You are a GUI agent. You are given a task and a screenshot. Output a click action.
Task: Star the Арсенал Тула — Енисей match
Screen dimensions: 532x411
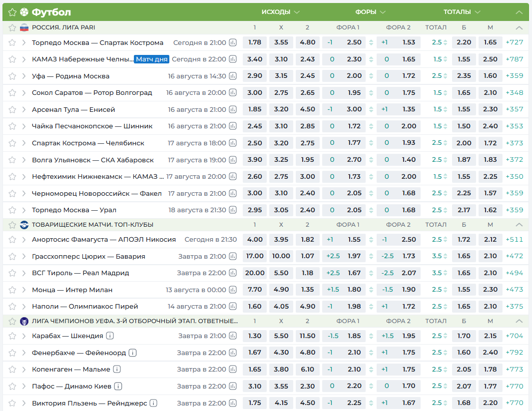coord(12,109)
